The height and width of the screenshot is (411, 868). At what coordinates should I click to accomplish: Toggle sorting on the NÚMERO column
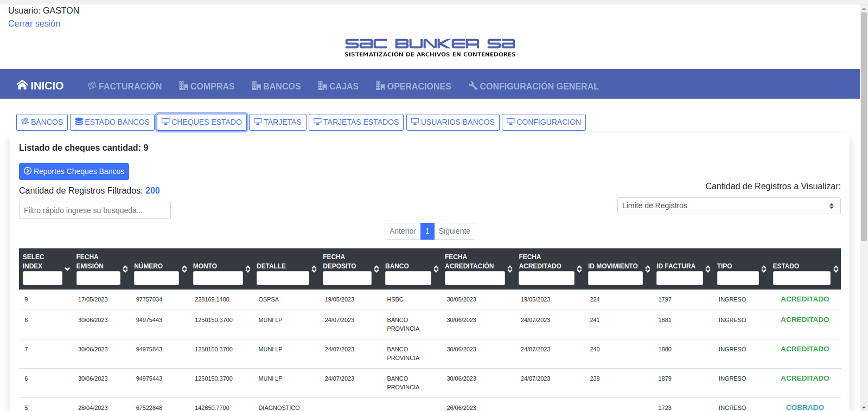click(184, 269)
